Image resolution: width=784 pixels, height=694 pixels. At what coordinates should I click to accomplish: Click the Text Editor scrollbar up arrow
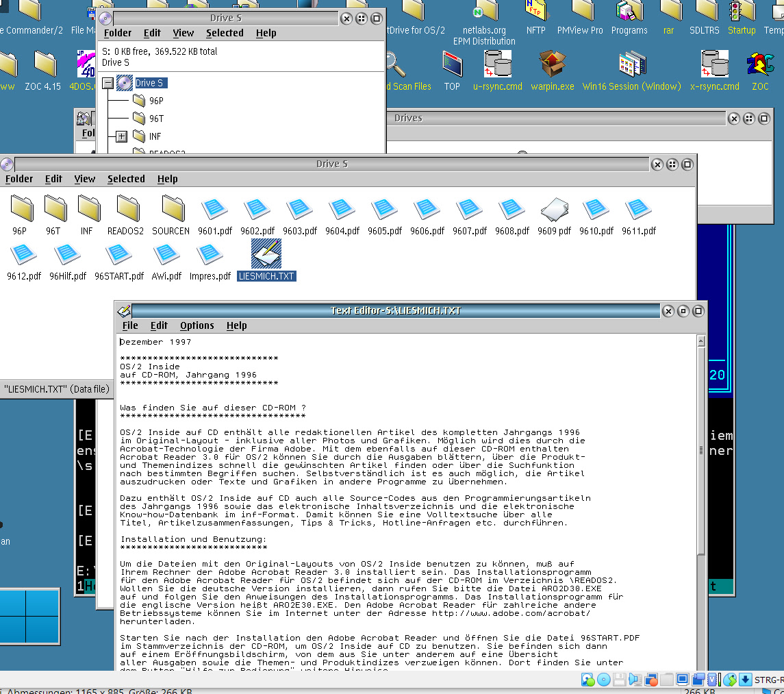701,341
